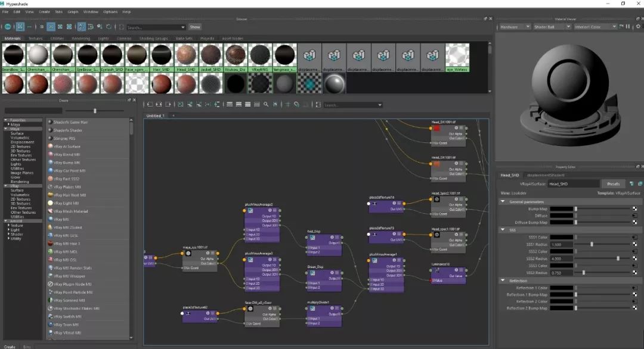Click the VRay Mtl create node icon
644x349 pixels.
(49, 219)
